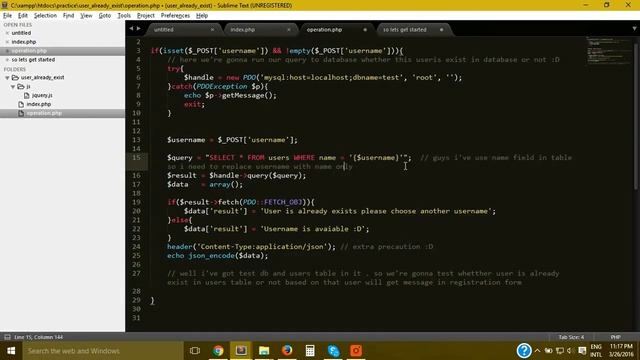Click 'Search the web and Windows' box
640x360 pixels.
pyautogui.click(x=103, y=351)
